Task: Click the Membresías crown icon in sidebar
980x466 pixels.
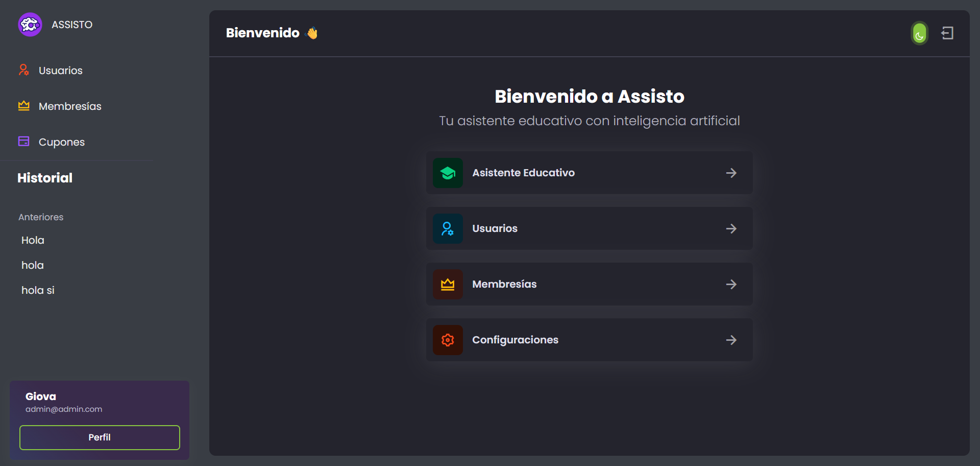Action: [x=23, y=106]
